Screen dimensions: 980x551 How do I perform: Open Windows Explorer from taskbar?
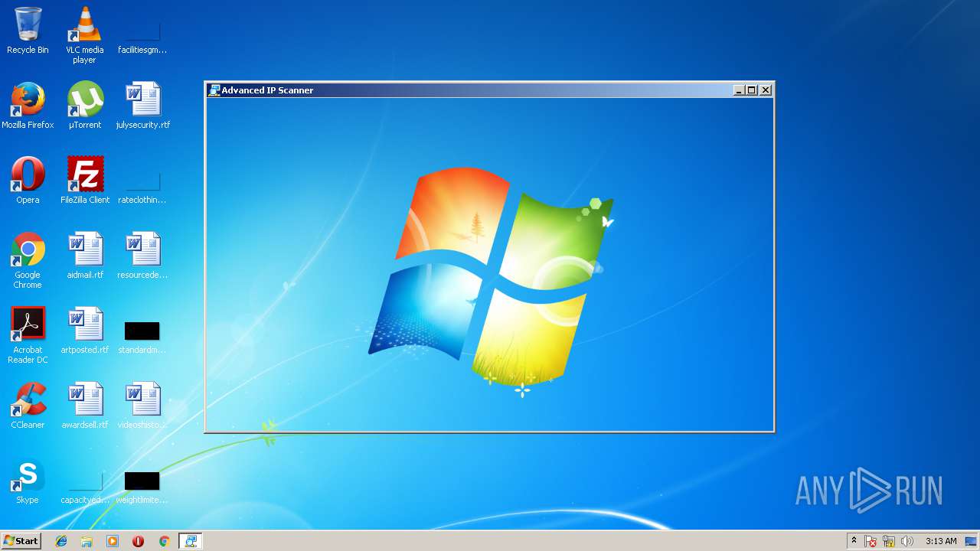[x=87, y=541]
